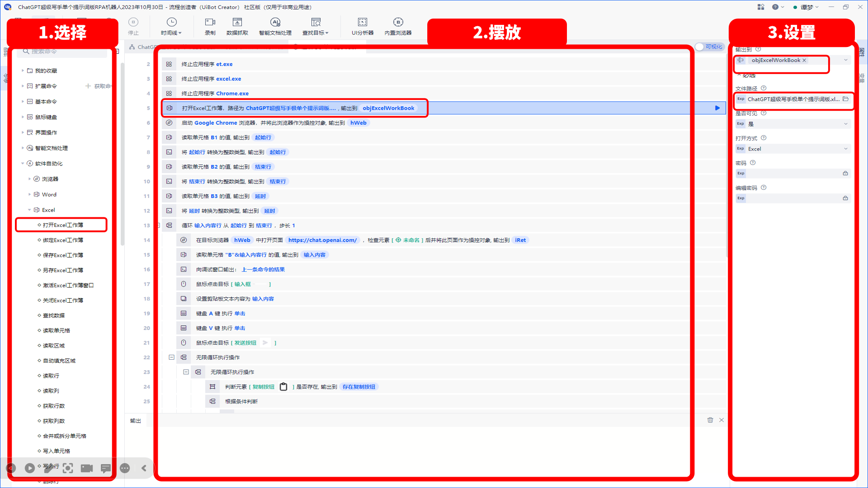This screenshot has height=488, width=868.
Task: Select the 激活Excel工作簿窗口 command
Action: (x=68, y=286)
